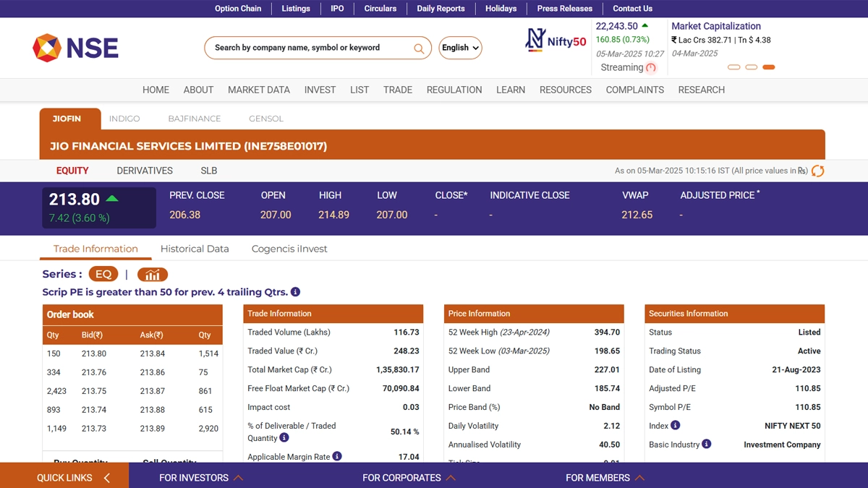Screen dimensions: 868x488
Task: Open the Option Chain link
Action: [x=238, y=9]
